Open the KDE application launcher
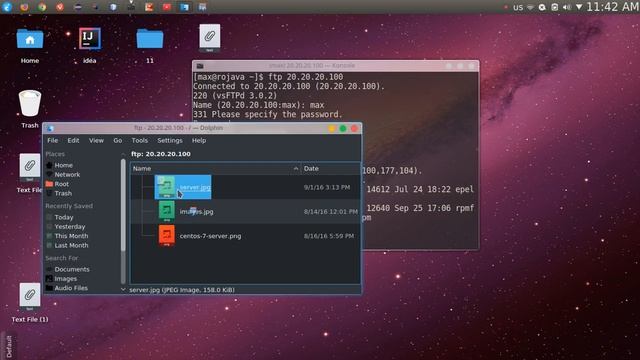This screenshot has height=360, width=640. [7, 7]
